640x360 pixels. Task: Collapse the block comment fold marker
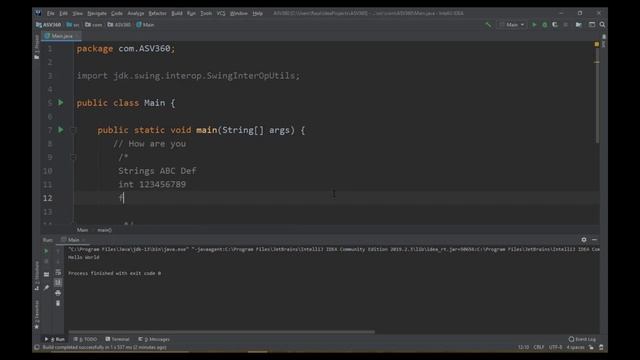[x=74, y=157]
